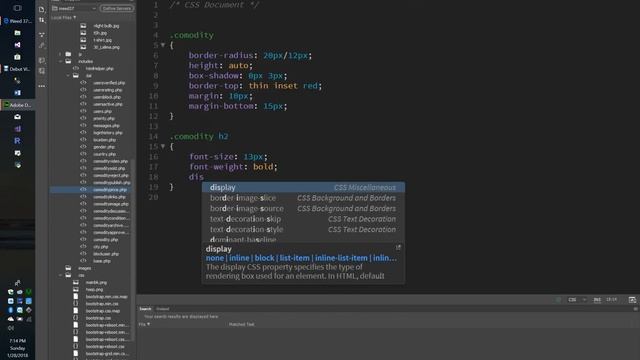Collapse the code block at line 15
This screenshot has height=360, width=640.
pos(163,146)
